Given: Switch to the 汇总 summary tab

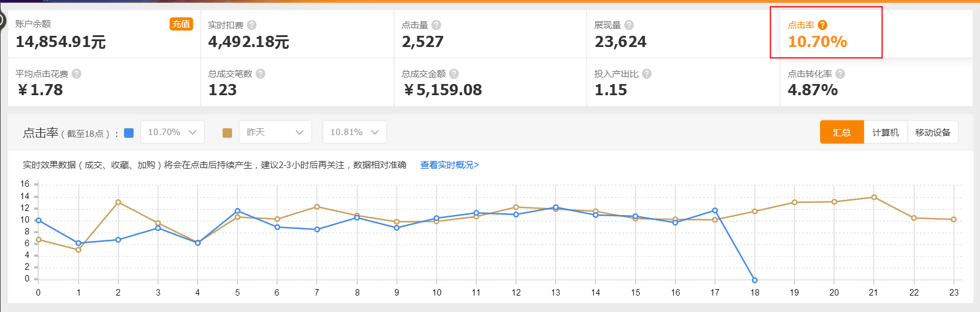Looking at the screenshot, I should 842,132.
